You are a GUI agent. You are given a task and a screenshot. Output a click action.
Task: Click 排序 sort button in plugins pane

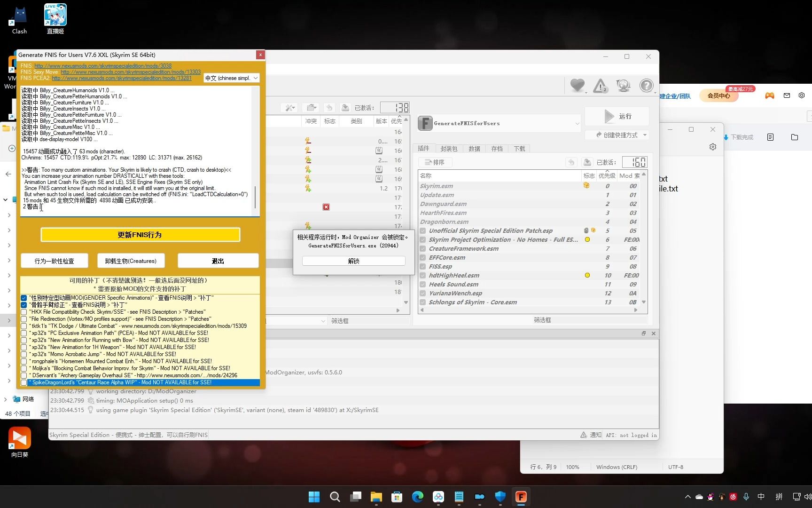435,162
